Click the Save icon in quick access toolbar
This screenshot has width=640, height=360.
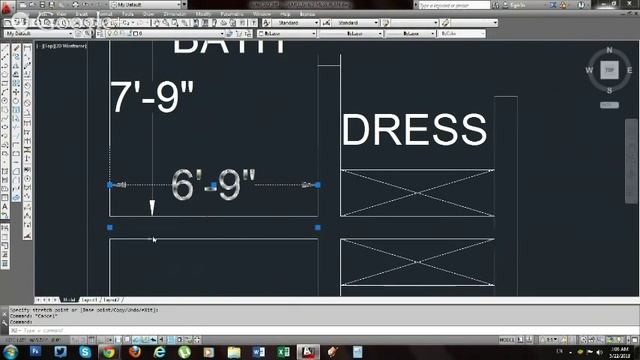coord(42,5)
